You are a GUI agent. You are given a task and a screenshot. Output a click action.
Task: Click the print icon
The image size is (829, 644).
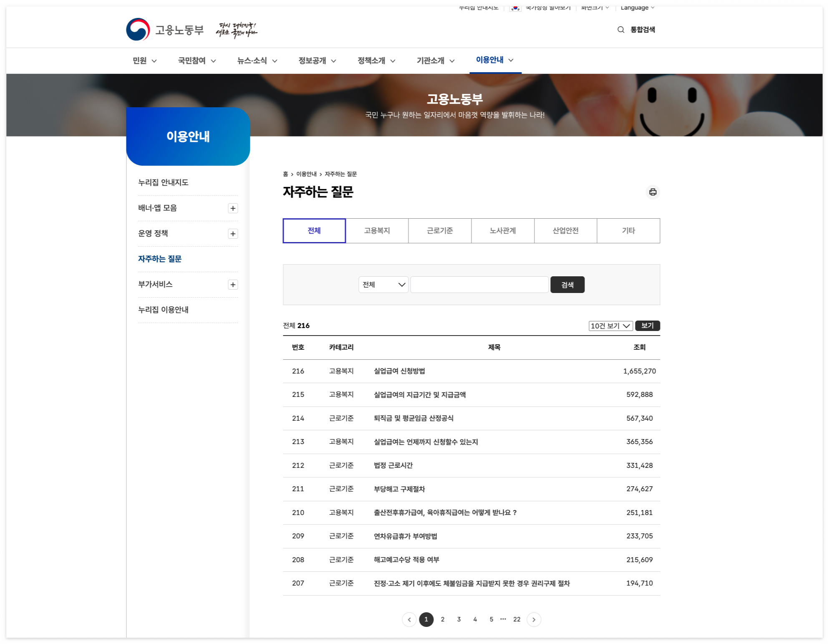click(653, 192)
